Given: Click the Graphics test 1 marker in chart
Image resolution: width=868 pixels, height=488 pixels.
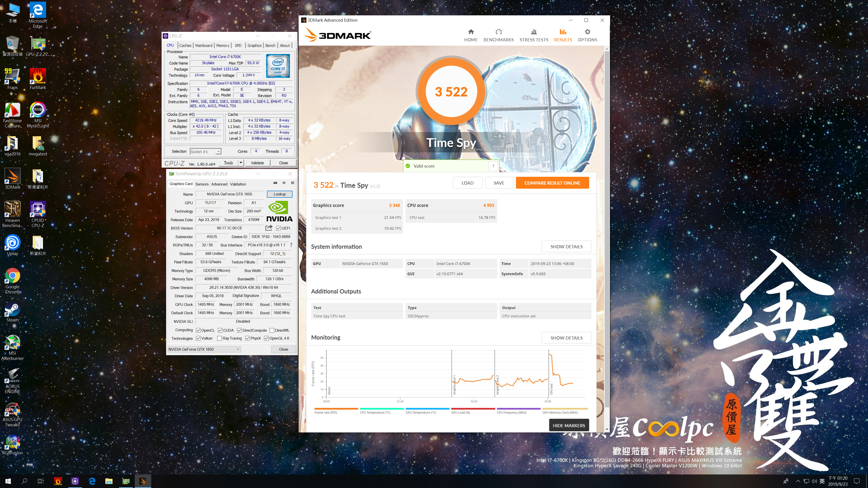Looking at the screenshot, I should point(454,385).
